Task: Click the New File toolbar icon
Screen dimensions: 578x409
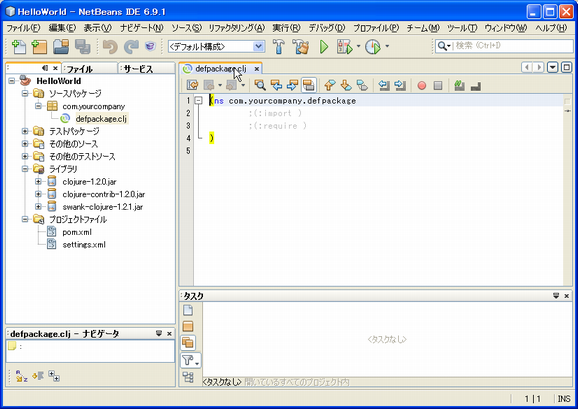Action: pyautogui.click(x=18, y=47)
